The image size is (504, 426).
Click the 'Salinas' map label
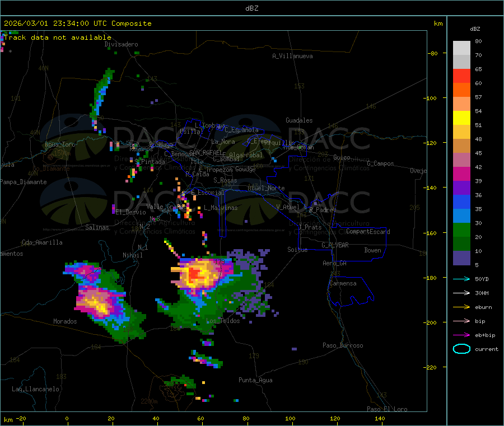point(97,227)
